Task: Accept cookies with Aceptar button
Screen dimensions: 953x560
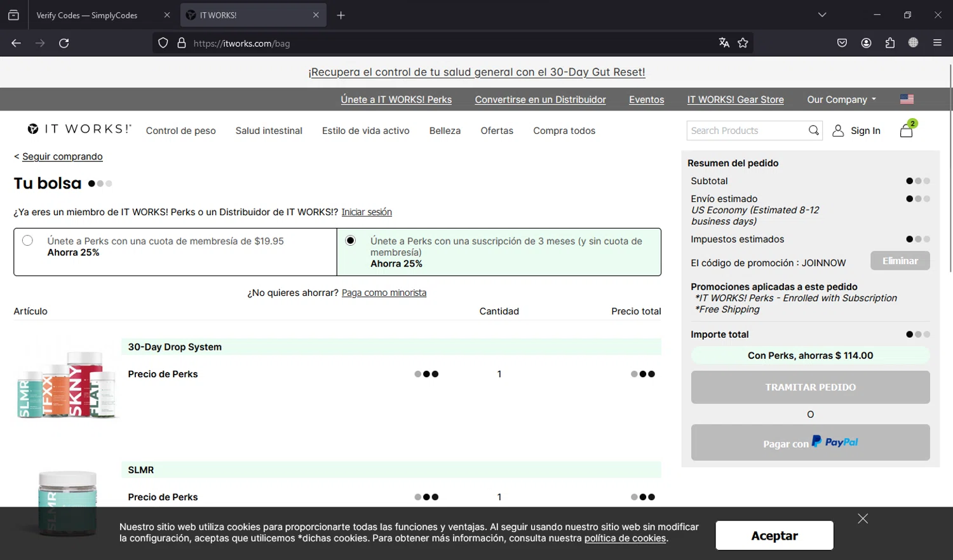Action: pos(774,535)
